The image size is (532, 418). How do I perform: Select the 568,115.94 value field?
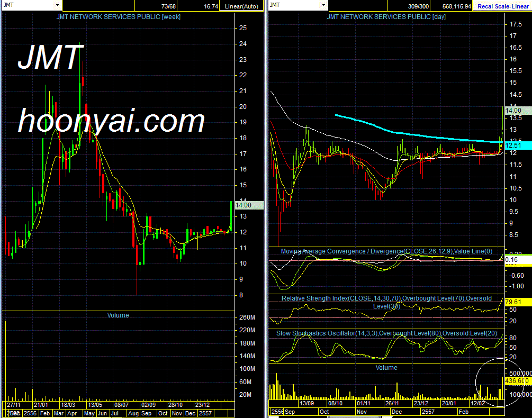tap(451, 6)
